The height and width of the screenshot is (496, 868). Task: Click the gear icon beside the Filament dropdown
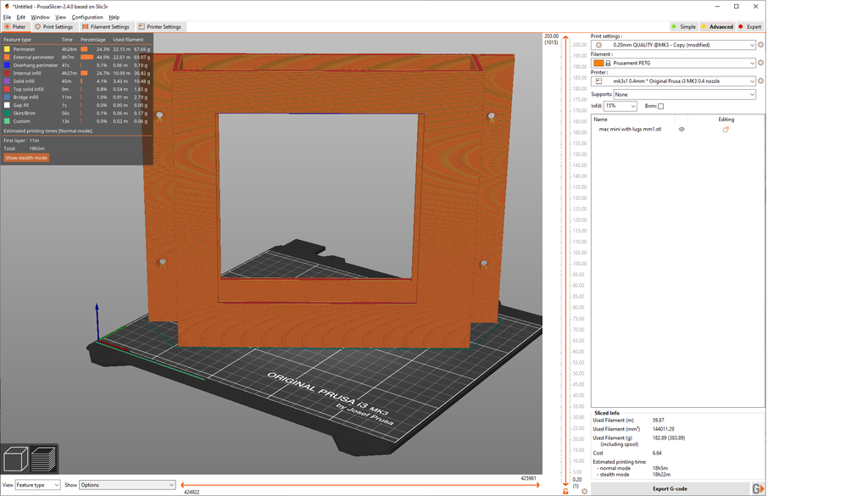(x=760, y=63)
